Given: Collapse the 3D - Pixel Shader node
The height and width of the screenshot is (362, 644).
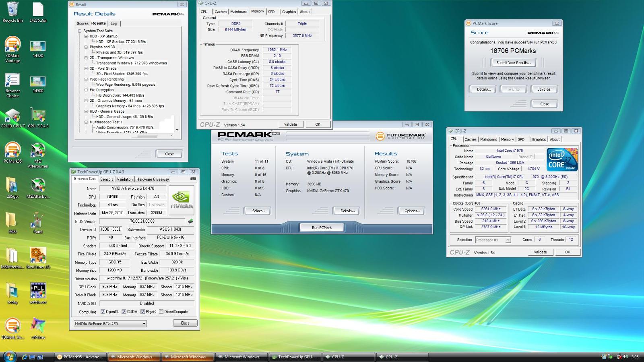Looking at the screenshot, I should (86, 68).
